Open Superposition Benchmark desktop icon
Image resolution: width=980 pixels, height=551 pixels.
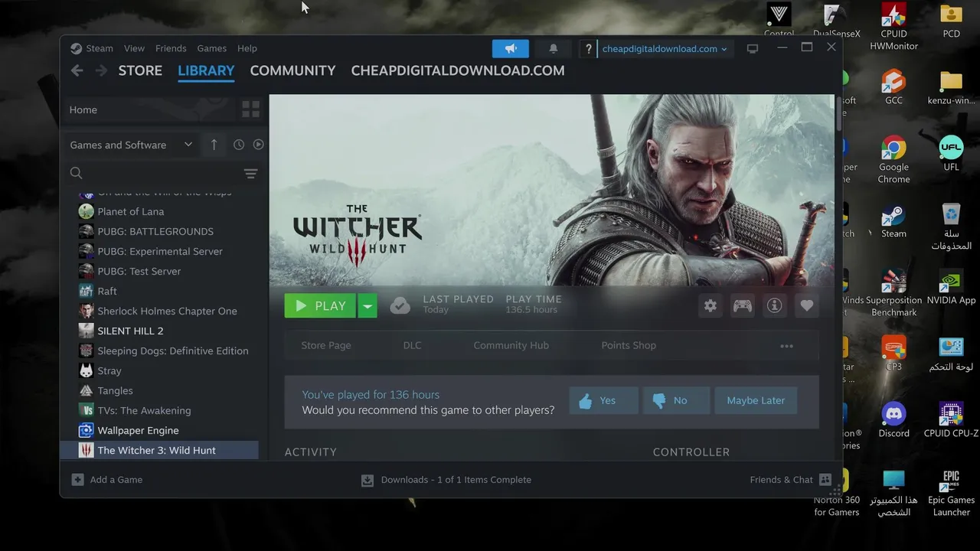tap(893, 293)
